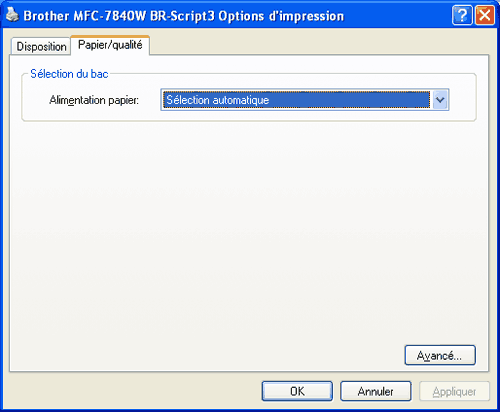The width and height of the screenshot is (500, 412).
Task: Click the Sélection automatique combo box field
Action: pos(305,100)
